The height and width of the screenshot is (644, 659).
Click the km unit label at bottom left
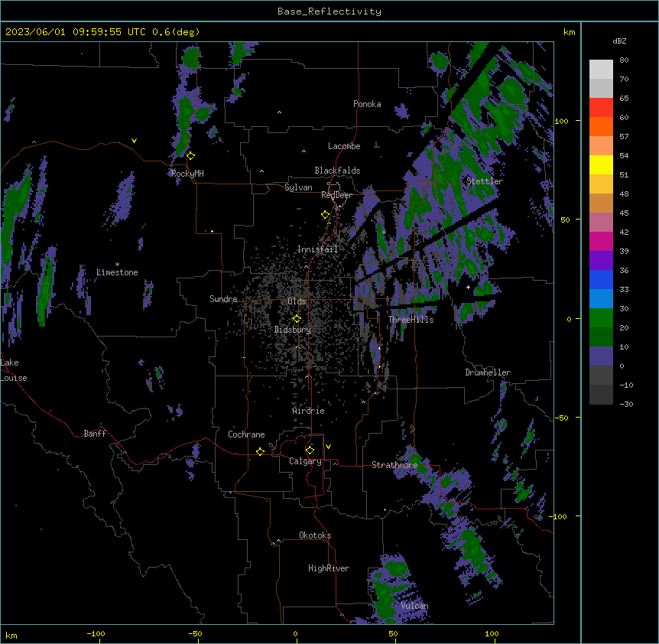pyautogui.click(x=11, y=635)
